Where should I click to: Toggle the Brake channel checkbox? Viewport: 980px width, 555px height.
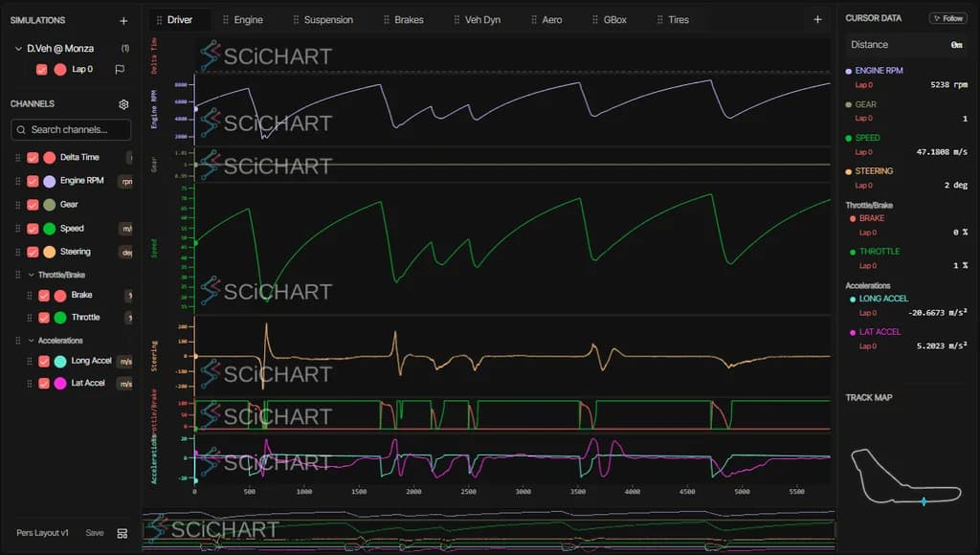point(44,295)
